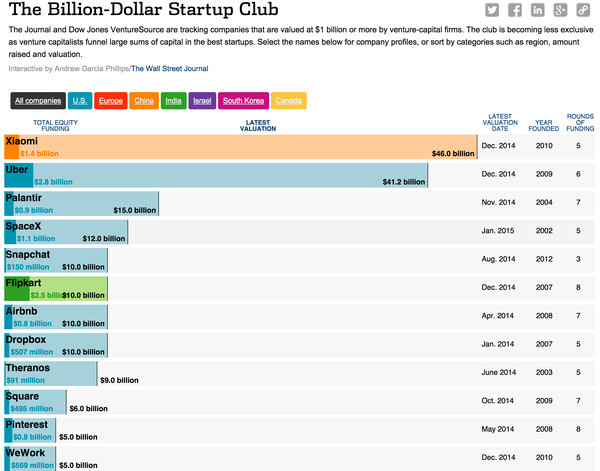Screen dimensions: 600x471
Task: Copy link using the chain icon
Action: click(x=583, y=10)
